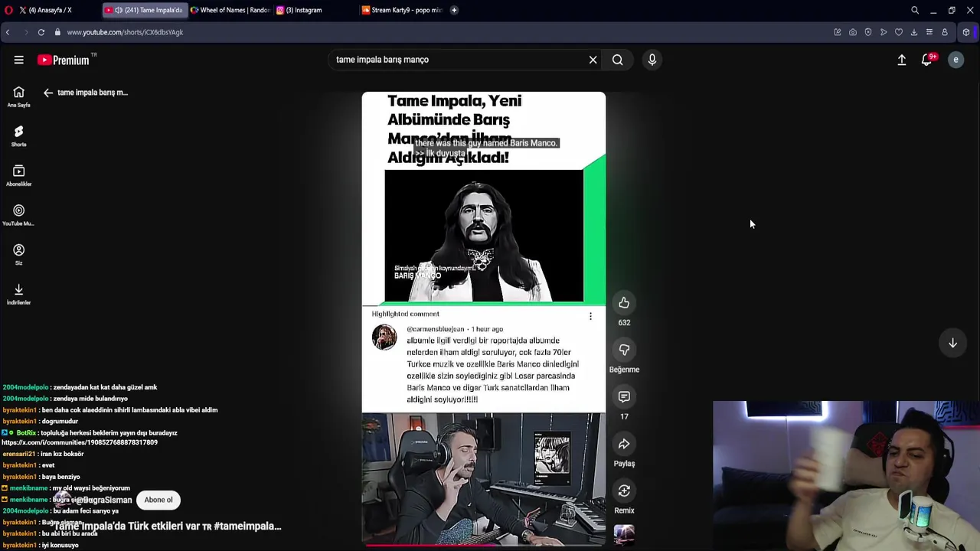Open notifications bell with 9+ badge

927,59
